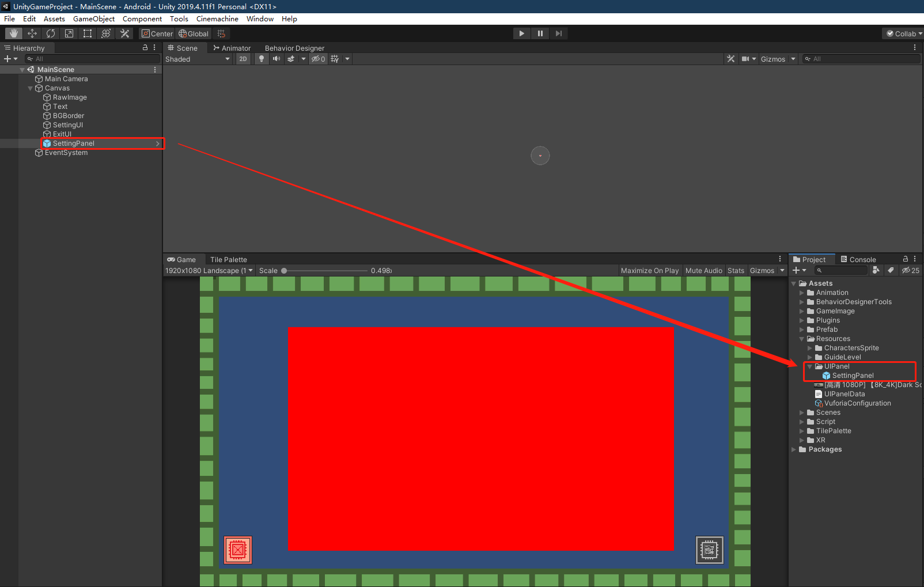Open SettingPanel prefab via arrow
Screen dimensions: 924x587
click(x=158, y=143)
